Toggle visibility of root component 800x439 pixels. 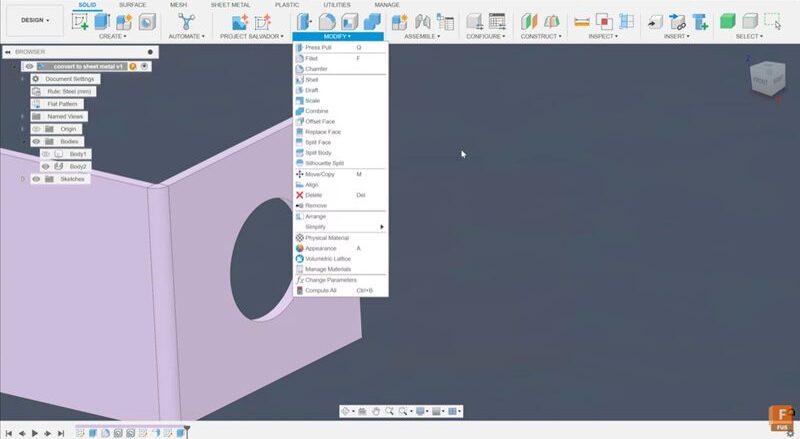coord(29,66)
